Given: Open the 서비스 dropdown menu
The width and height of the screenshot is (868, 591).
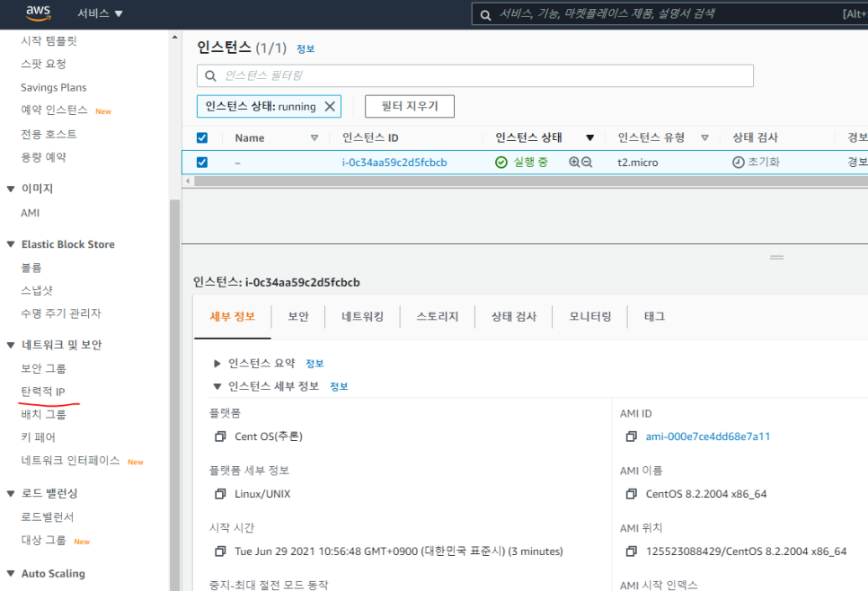Looking at the screenshot, I should [100, 13].
